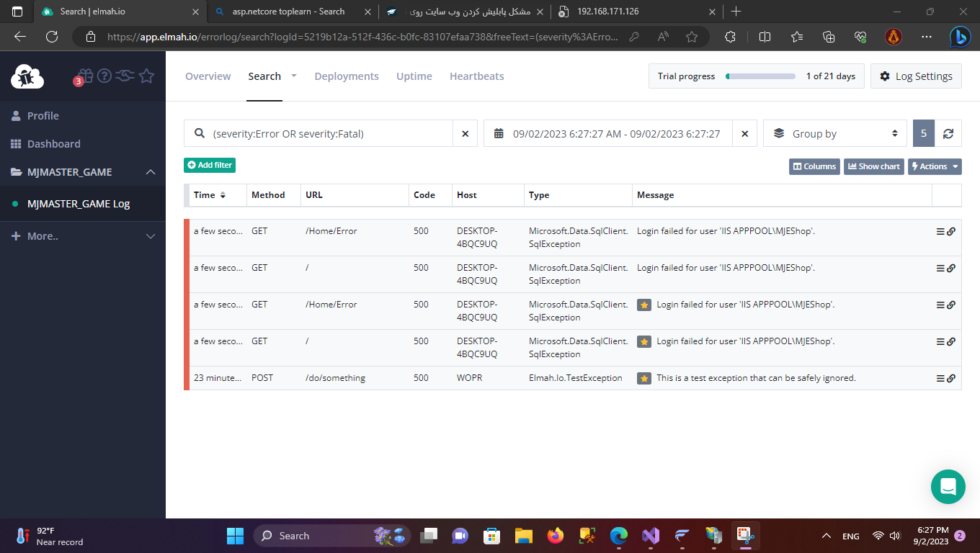Open the chat support widget
Image resolution: width=980 pixels, height=553 pixels.
(x=948, y=487)
